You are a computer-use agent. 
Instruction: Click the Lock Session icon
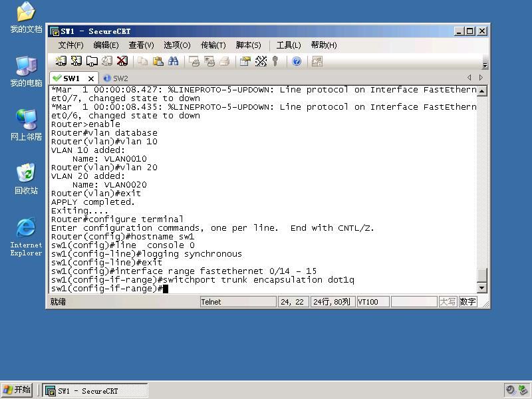pos(317,61)
